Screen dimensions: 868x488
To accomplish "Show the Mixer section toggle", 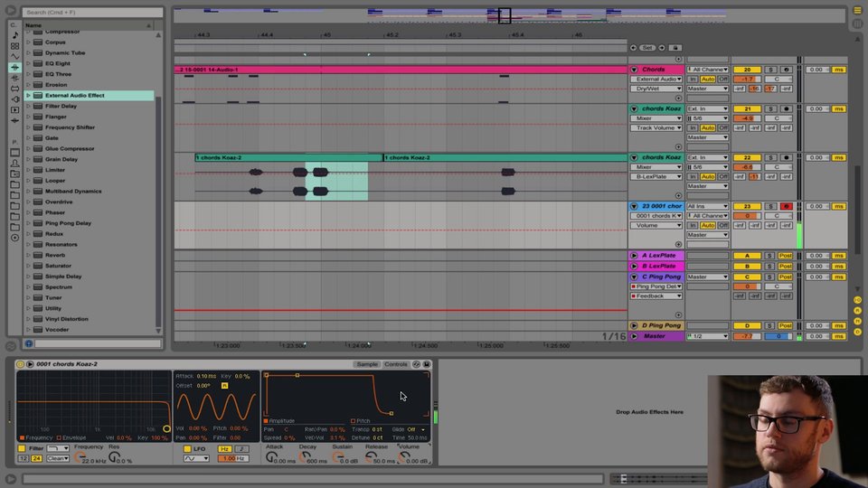I will 857,321.
